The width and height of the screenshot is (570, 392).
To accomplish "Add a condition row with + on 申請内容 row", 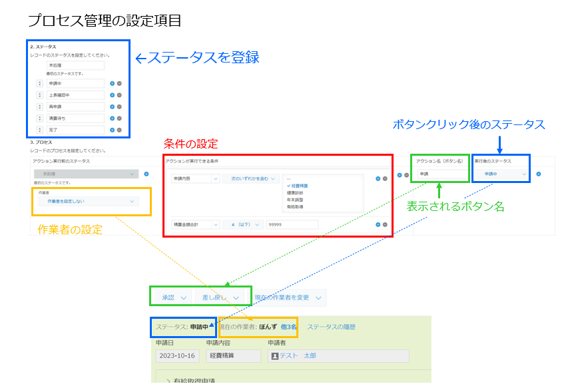I will point(378,178).
